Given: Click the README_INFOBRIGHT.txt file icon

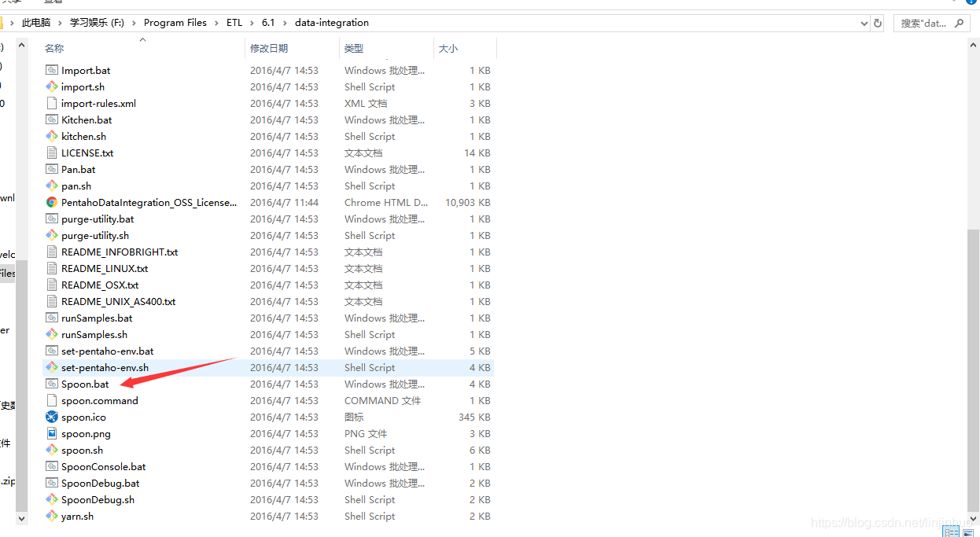Looking at the screenshot, I should click(x=52, y=252).
